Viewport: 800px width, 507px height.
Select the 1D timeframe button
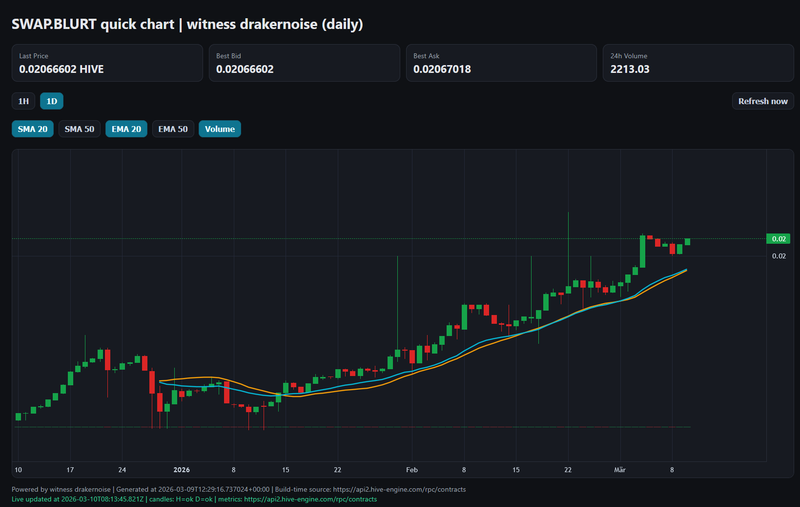[x=51, y=101]
